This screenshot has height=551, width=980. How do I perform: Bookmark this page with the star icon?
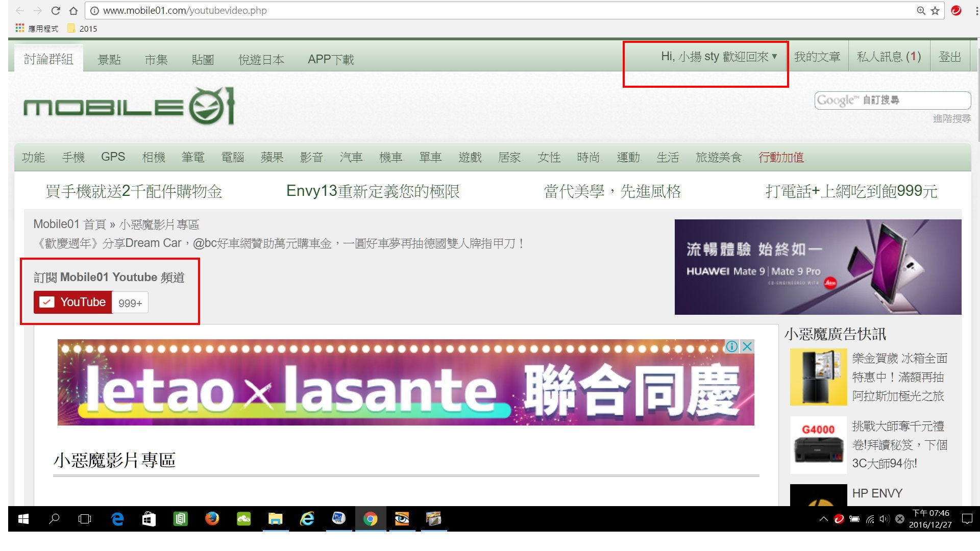[x=935, y=10]
